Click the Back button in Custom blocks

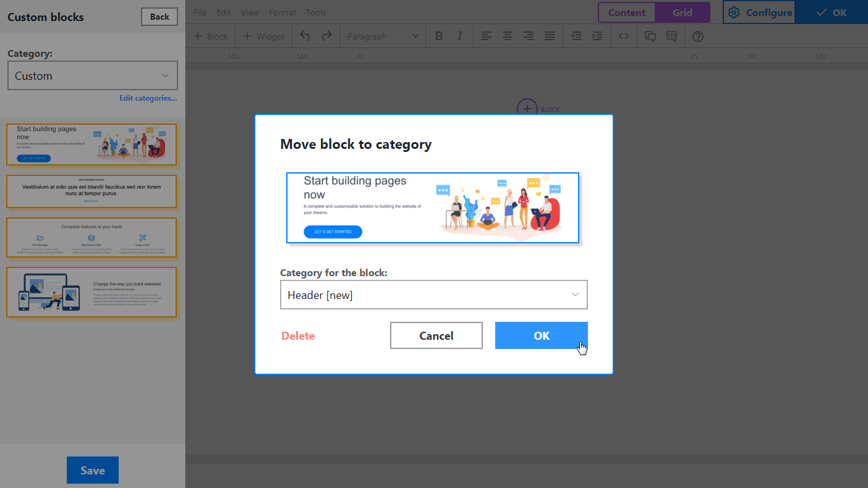point(160,17)
